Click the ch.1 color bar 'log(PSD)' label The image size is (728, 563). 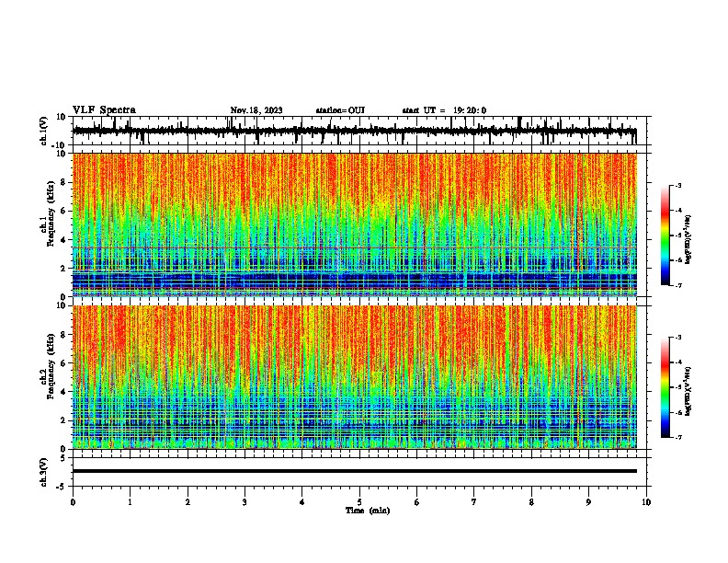688,239
